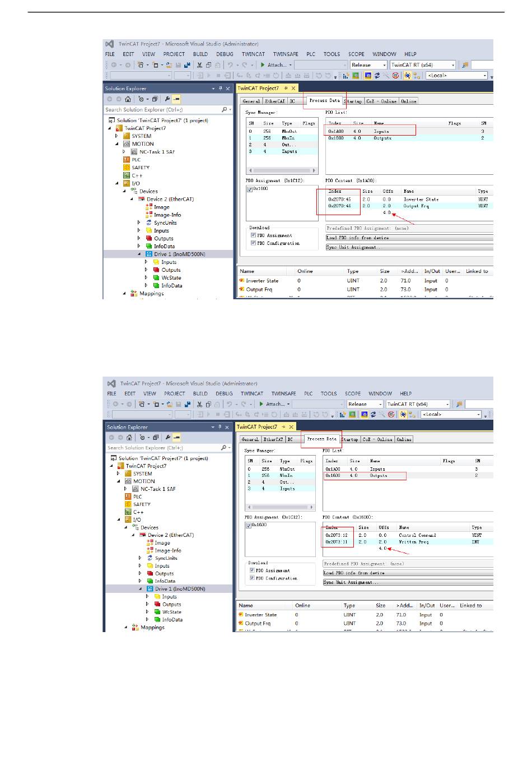Click the Visual Studio logo in the first screenshot's title bar
The width and height of the screenshot is (532, 775).
[110, 44]
